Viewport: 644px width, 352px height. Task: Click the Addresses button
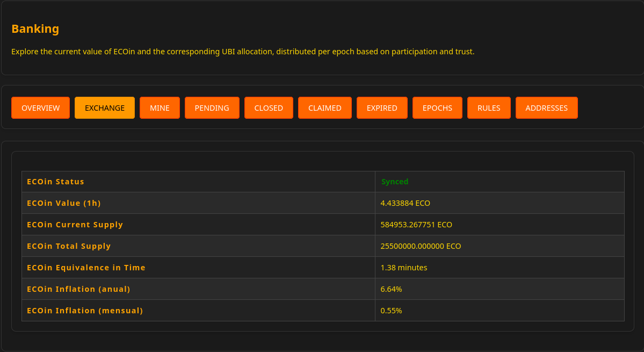(x=546, y=108)
